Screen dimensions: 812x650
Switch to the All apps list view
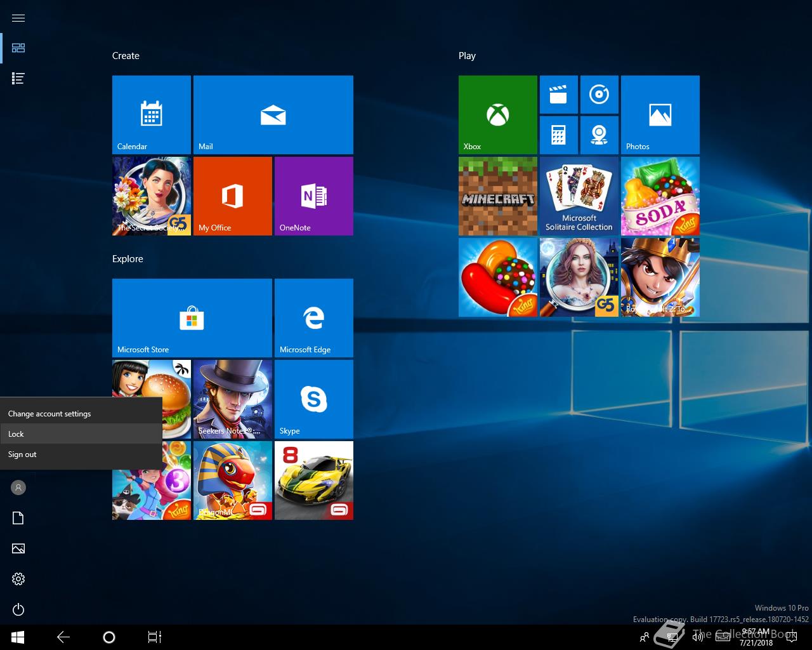coord(18,79)
